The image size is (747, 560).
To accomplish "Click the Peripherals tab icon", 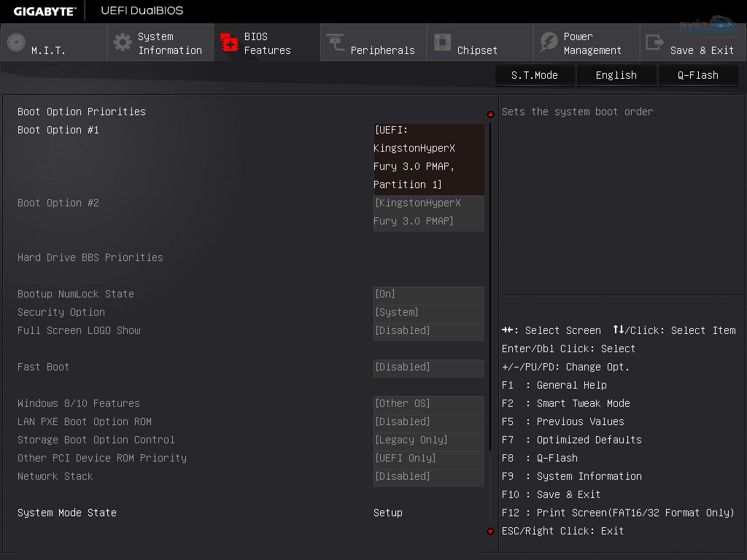I will [336, 42].
